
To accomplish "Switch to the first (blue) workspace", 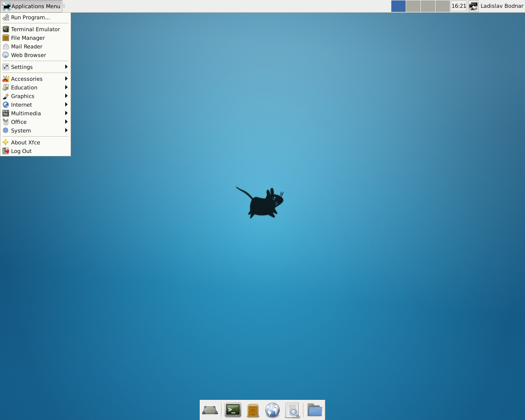I will [x=398, y=6].
